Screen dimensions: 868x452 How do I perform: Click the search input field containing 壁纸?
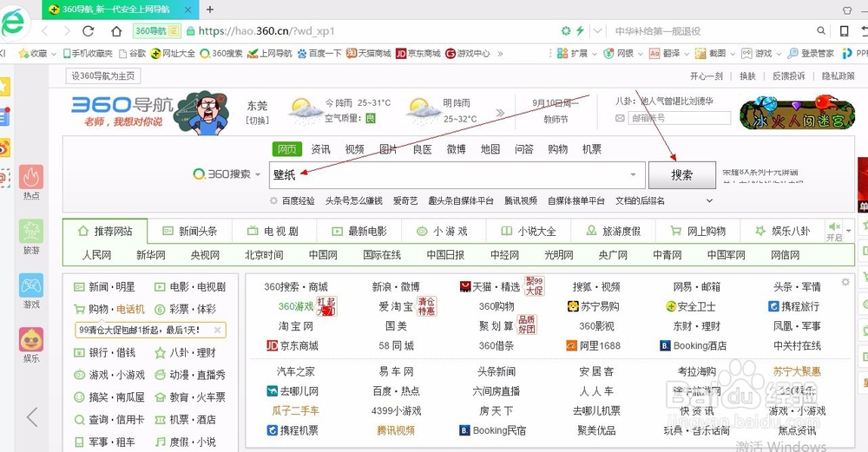pos(457,175)
